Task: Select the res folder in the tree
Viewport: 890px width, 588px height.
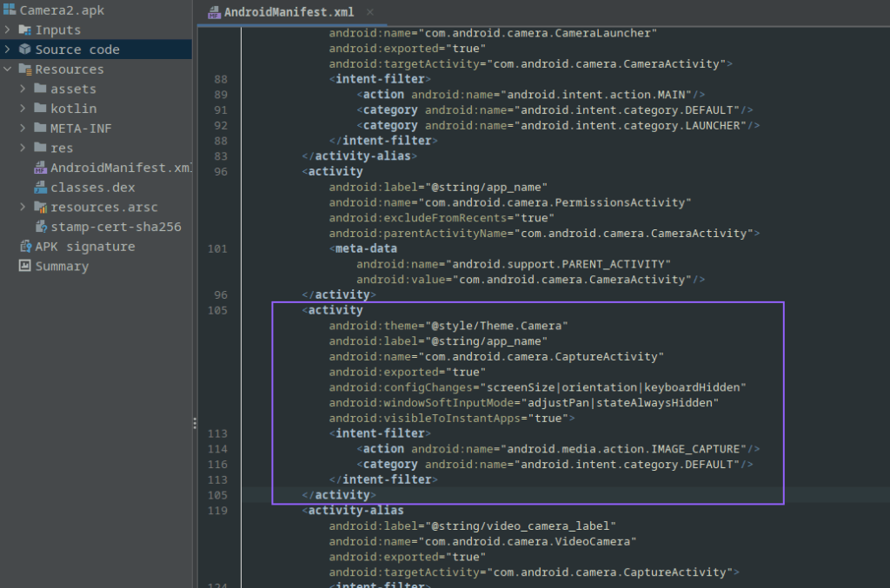Action: point(62,149)
